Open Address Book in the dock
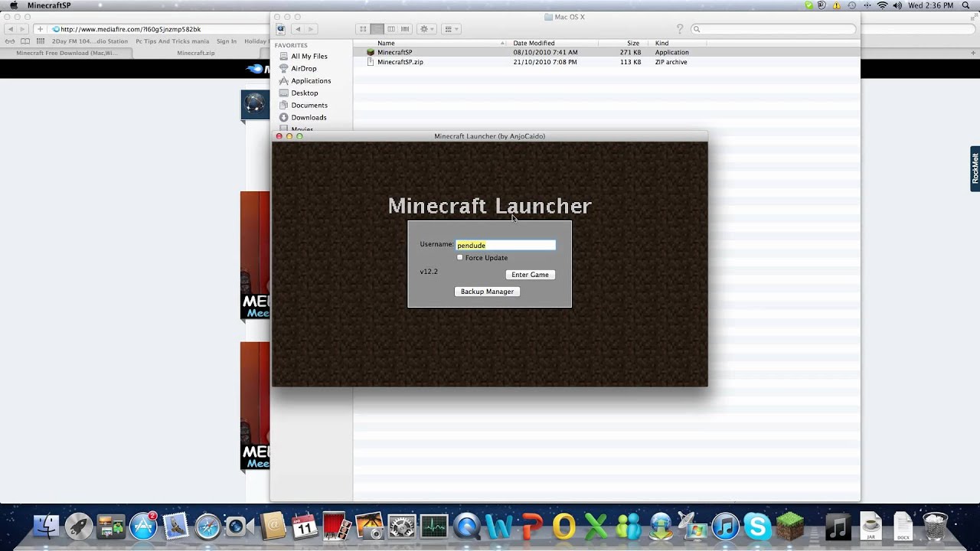 [272, 527]
